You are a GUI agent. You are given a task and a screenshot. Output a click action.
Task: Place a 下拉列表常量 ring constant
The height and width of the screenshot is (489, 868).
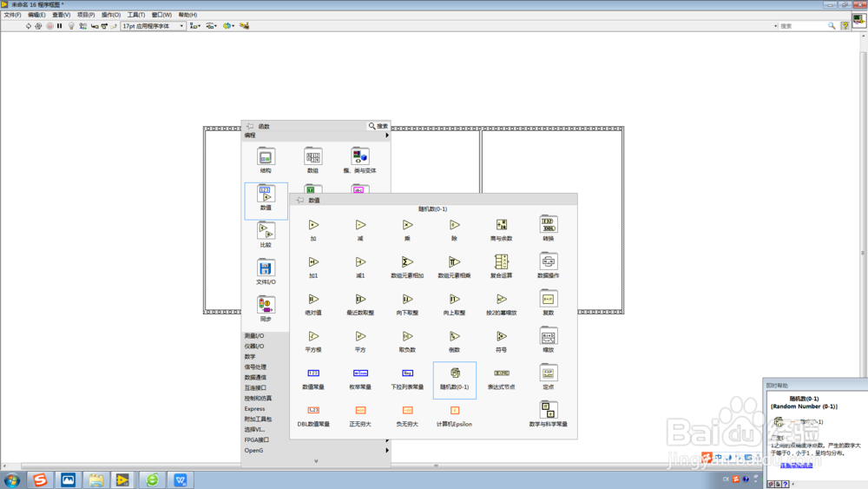tap(407, 373)
